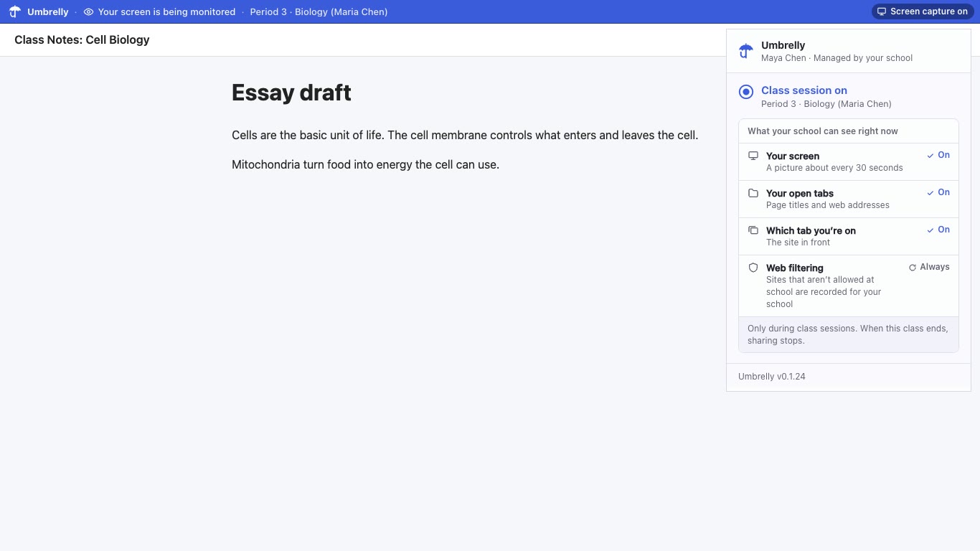The width and height of the screenshot is (980, 551).
Task: Select the Your open tabs row label
Action: coord(800,193)
